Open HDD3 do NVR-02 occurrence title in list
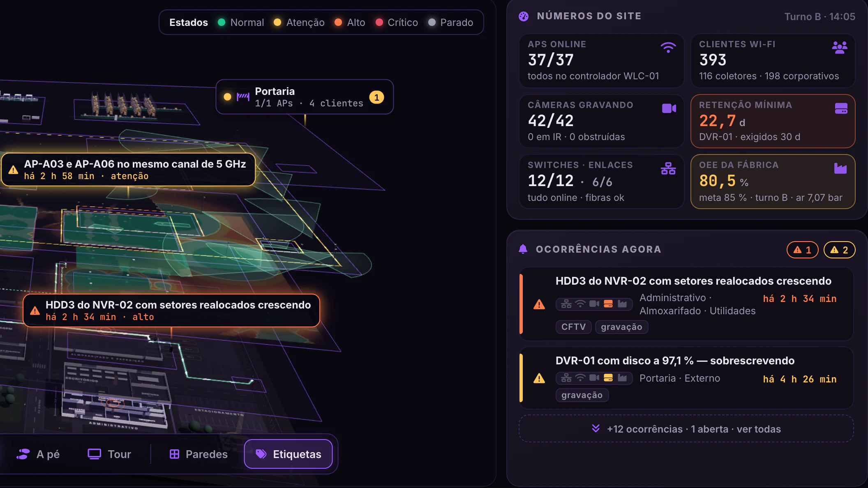868x488 pixels. 693,281
